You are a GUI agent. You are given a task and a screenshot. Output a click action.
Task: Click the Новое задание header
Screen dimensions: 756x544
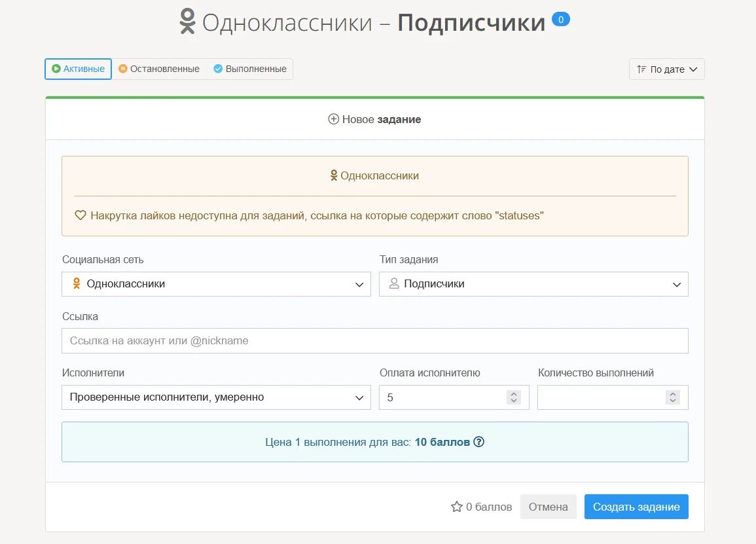(374, 119)
